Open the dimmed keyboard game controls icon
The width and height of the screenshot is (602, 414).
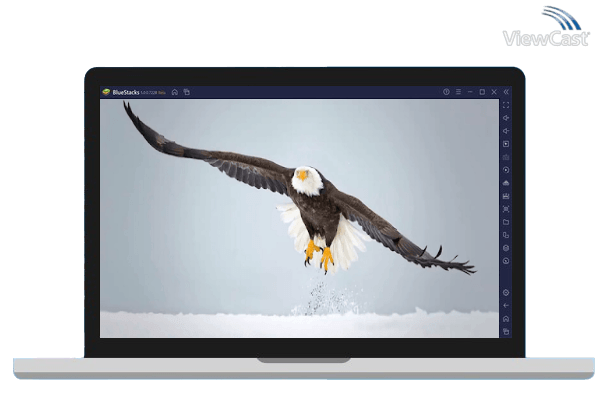(506, 157)
